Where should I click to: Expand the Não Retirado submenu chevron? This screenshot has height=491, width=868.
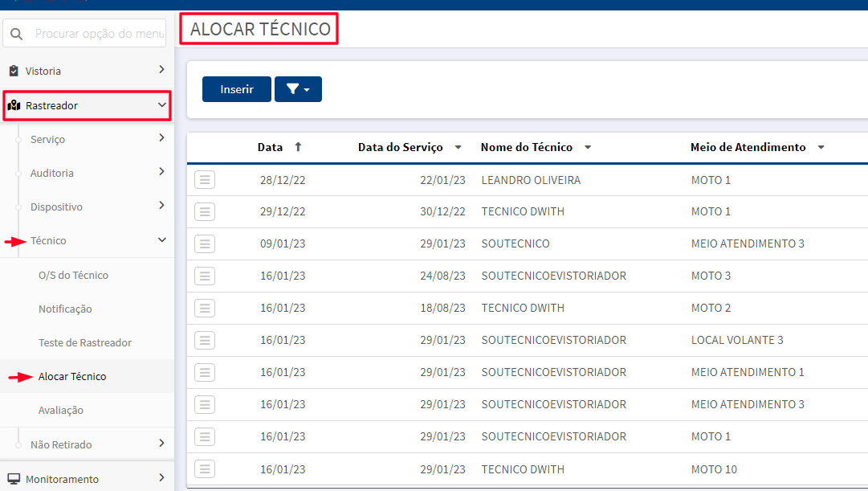[161, 443]
